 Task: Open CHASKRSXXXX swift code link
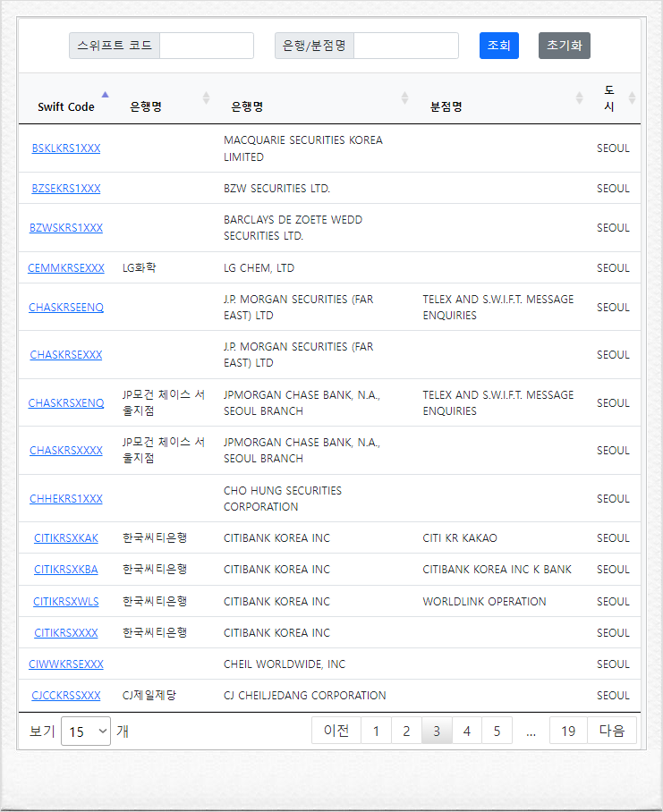click(x=66, y=451)
